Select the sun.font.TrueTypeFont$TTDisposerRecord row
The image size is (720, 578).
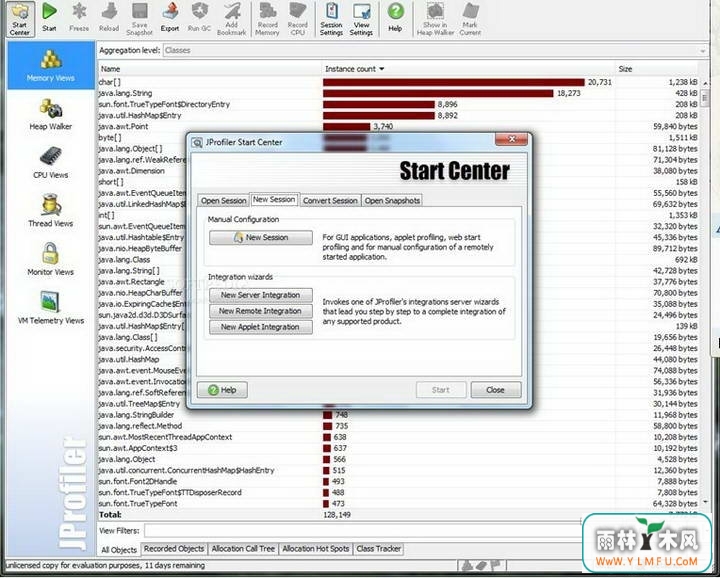click(398, 493)
